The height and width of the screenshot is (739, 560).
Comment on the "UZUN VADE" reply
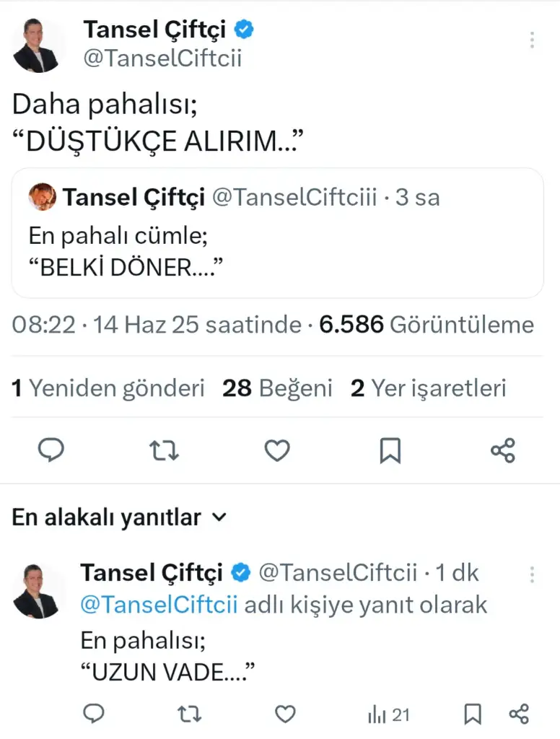click(x=94, y=714)
